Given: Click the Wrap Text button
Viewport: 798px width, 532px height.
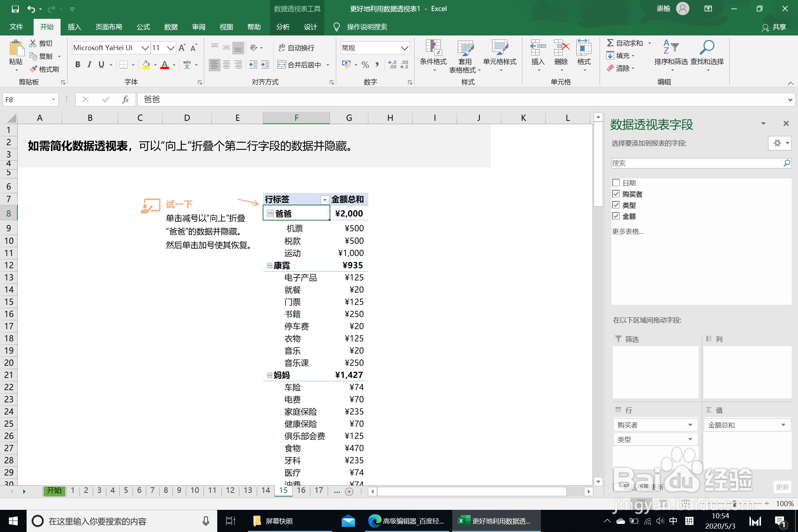Looking at the screenshot, I should tap(297, 48).
